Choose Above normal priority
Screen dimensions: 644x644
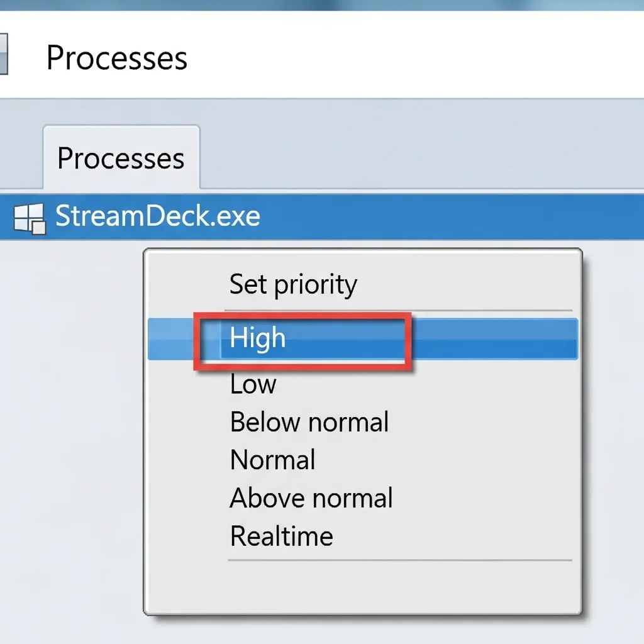(312, 497)
